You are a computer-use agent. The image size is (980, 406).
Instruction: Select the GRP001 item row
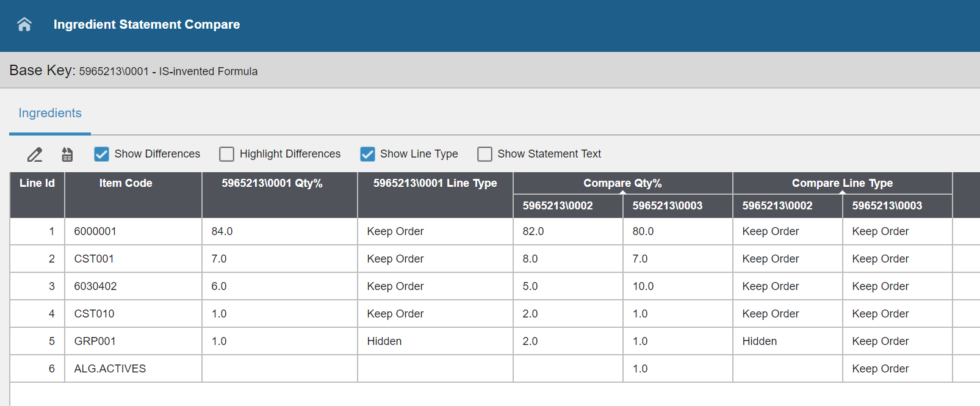pos(95,341)
